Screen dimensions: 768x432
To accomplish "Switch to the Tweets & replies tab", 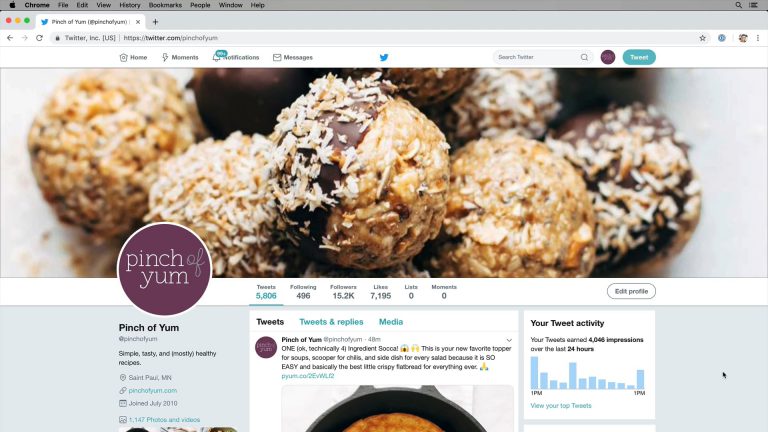I will click(x=331, y=322).
